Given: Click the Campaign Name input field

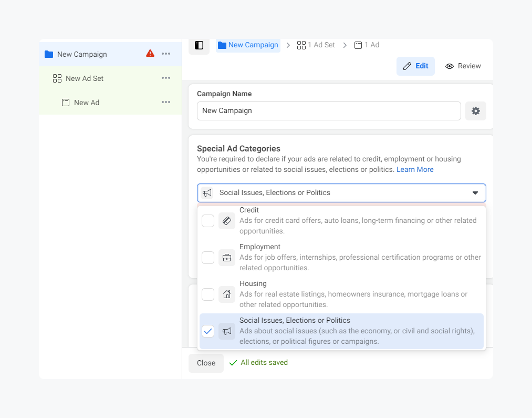Looking at the screenshot, I should (329, 111).
